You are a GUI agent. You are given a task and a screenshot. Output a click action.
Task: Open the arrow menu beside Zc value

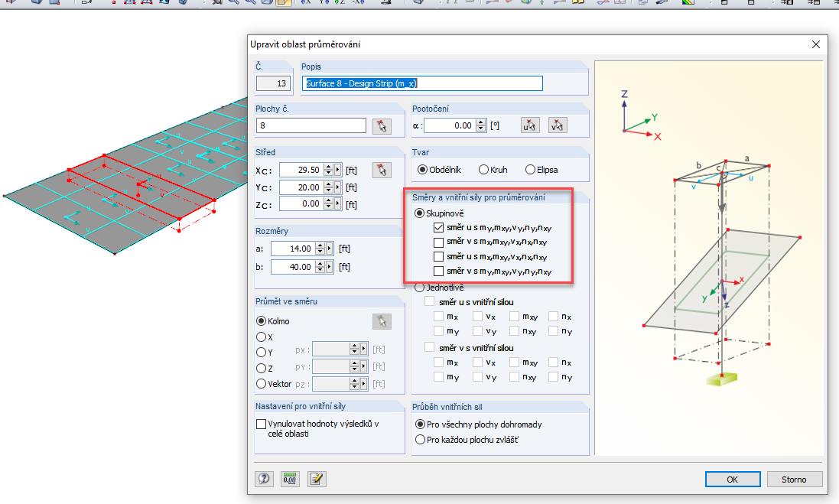[337, 204]
